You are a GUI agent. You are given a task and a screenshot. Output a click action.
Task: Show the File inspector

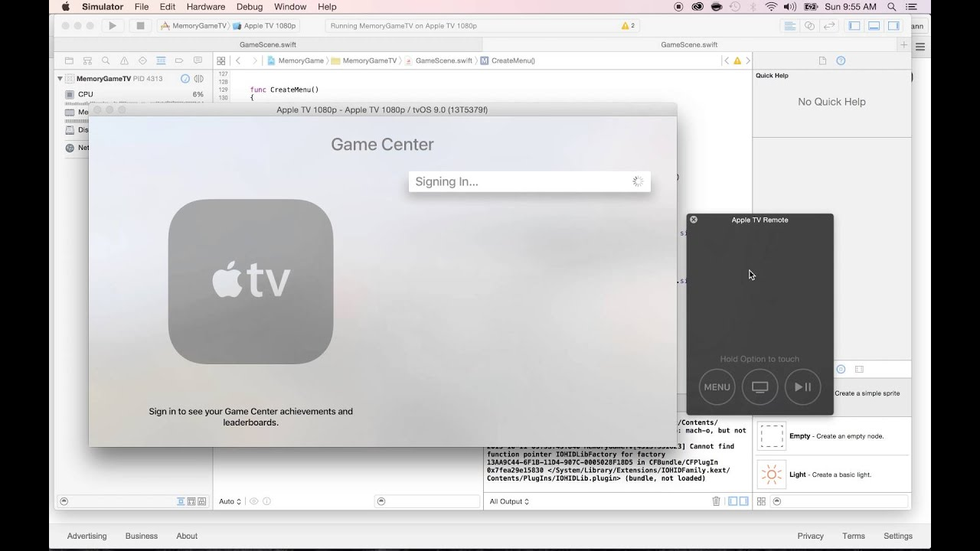tap(822, 60)
